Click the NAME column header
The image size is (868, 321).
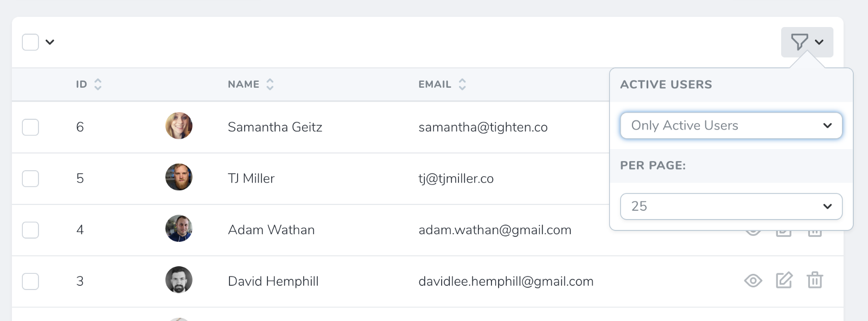pos(244,85)
